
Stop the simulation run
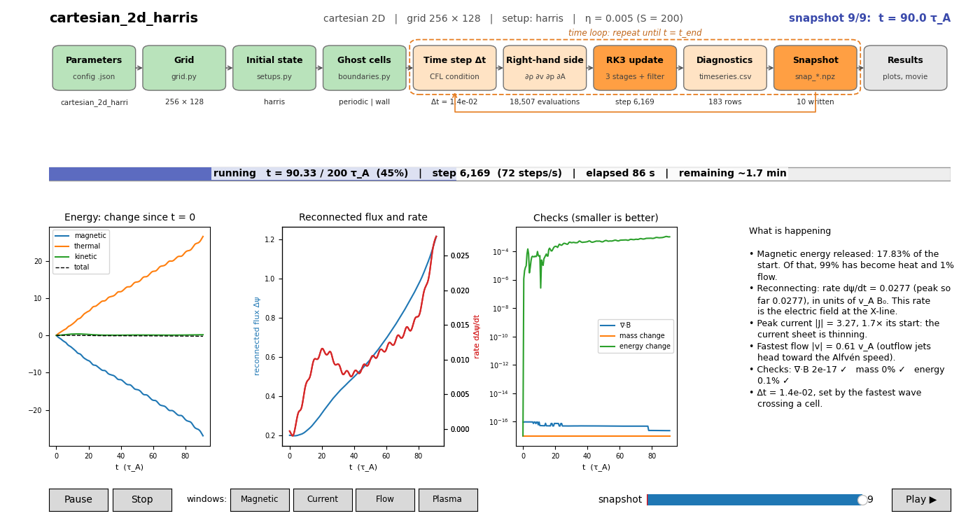pyautogui.click(x=142, y=500)
